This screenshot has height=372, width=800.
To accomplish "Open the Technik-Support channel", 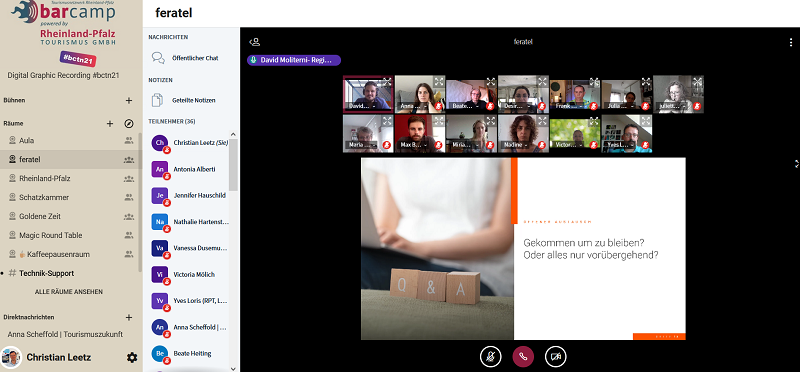I will click(46, 274).
